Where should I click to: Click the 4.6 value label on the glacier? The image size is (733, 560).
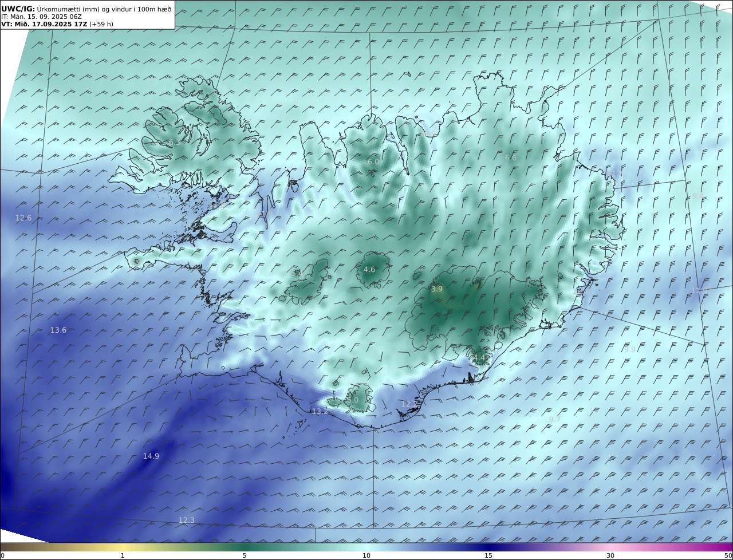pyautogui.click(x=369, y=270)
